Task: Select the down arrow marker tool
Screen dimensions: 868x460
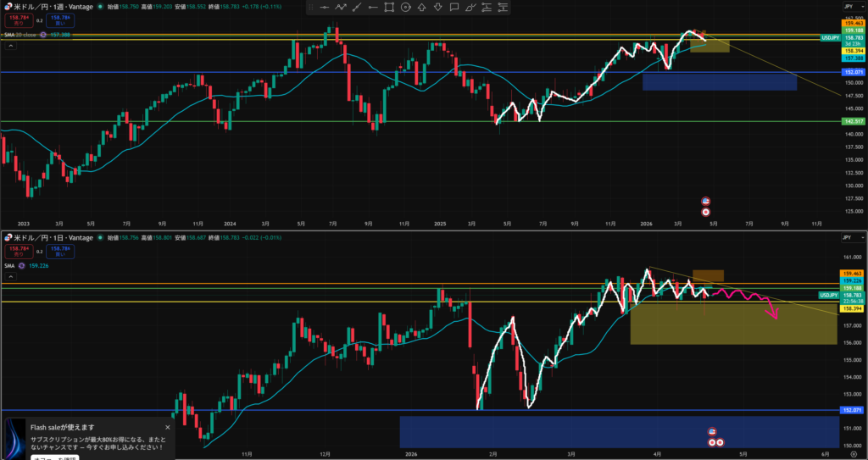Action: click(437, 8)
